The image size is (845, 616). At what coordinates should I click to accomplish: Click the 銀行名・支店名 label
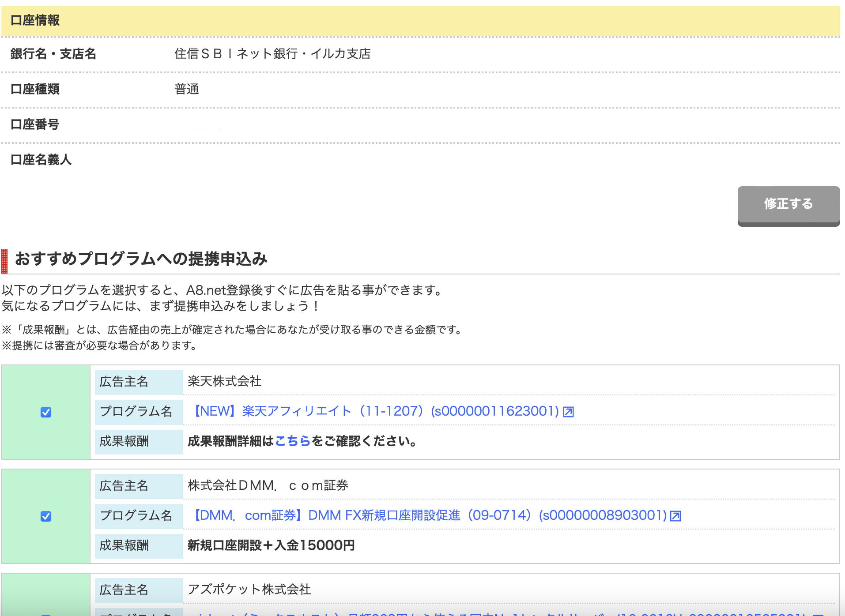click(53, 54)
